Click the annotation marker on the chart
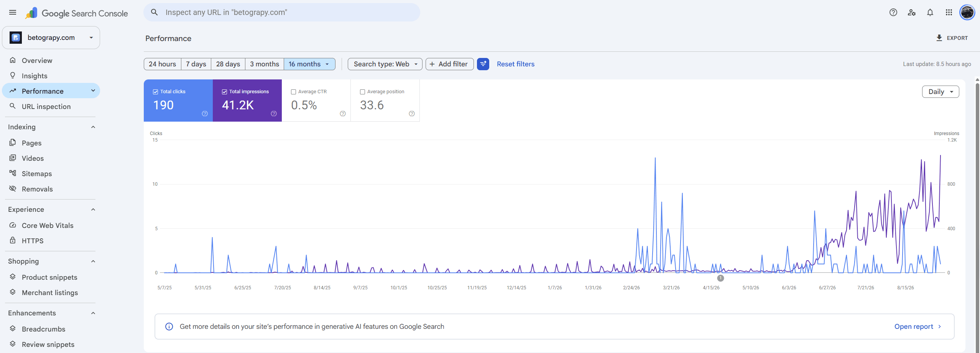The height and width of the screenshot is (353, 980). click(x=721, y=278)
